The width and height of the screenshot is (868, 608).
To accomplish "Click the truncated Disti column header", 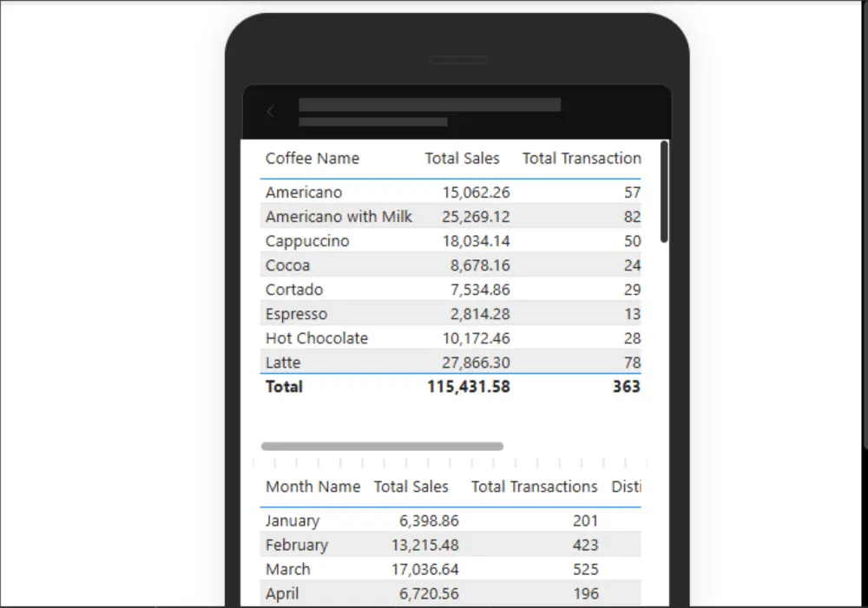I will pyautogui.click(x=627, y=487).
